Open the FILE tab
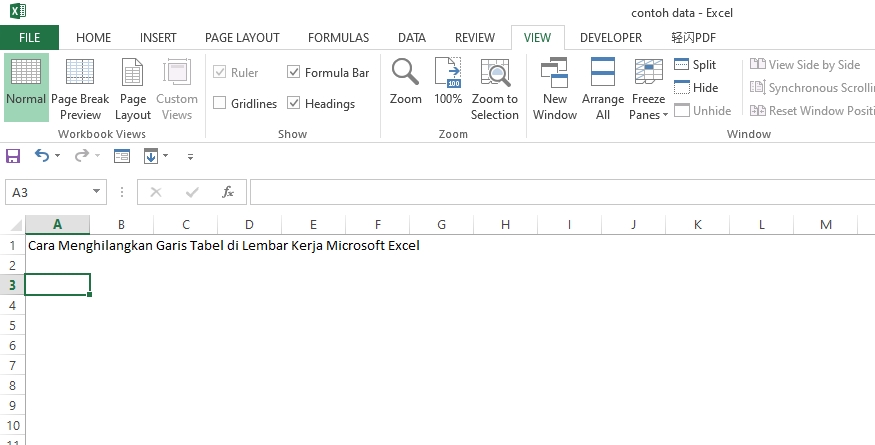This screenshot has width=875, height=445. pyautogui.click(x=29, y=37)
